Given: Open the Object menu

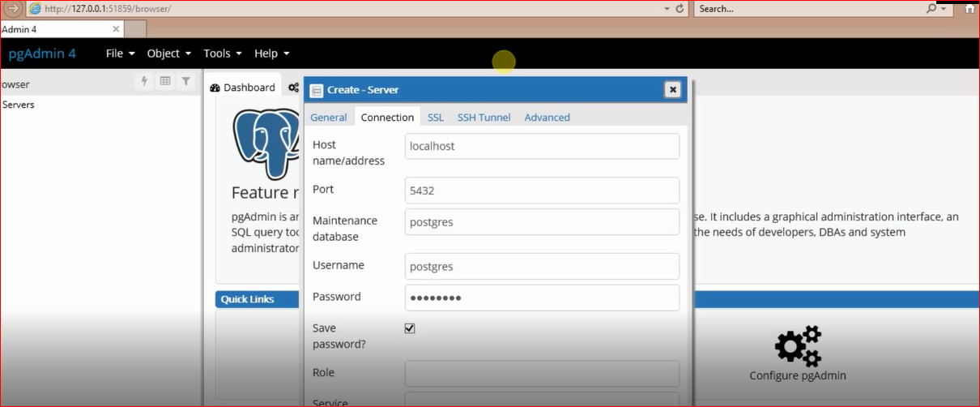Looking at the screenshot, I should pos(168,54).
